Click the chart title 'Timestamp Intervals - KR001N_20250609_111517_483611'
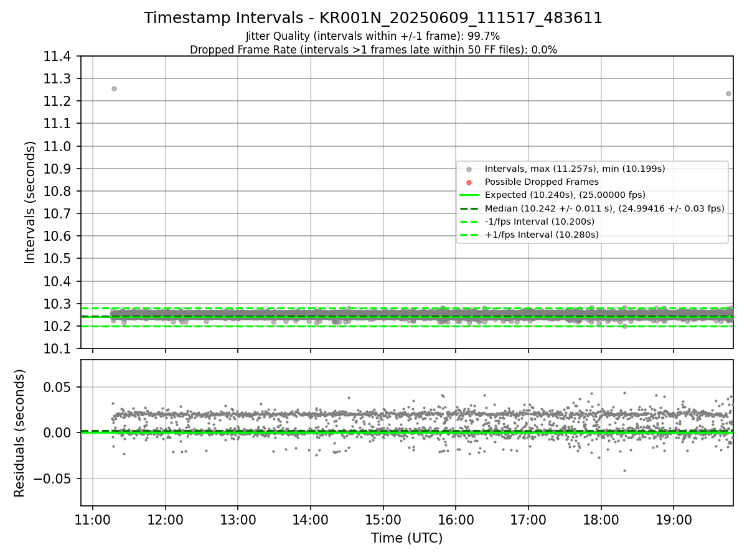747x560 pixels. pyautogui.click(x=373, y=18)
